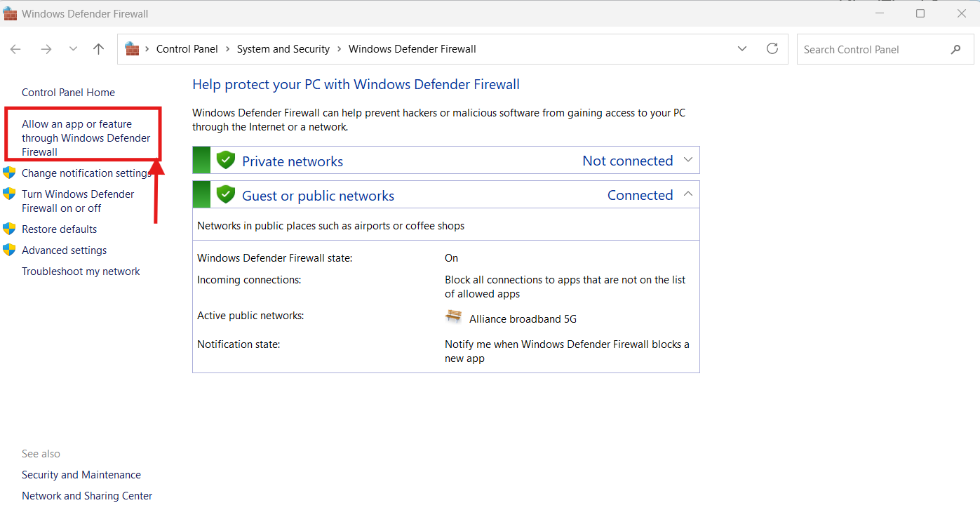Open Security and Maintenance under See also
The width and height of the screenshot is (980, 517).
[81, 474]
